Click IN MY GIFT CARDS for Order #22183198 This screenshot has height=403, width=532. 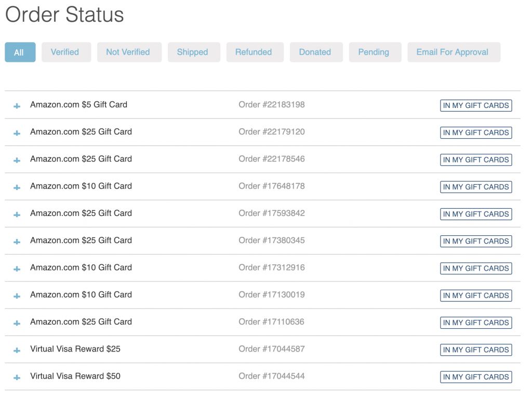475,105
